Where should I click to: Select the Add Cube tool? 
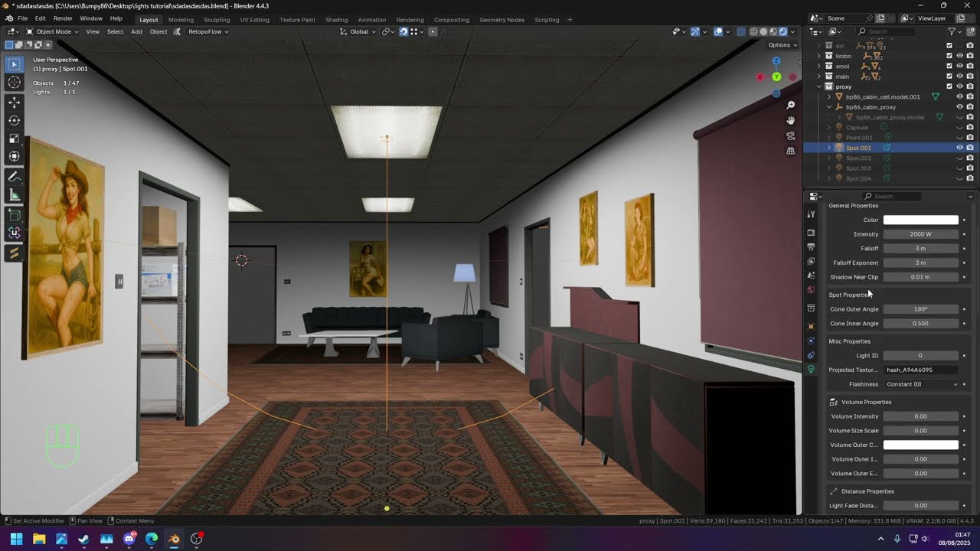14,215
